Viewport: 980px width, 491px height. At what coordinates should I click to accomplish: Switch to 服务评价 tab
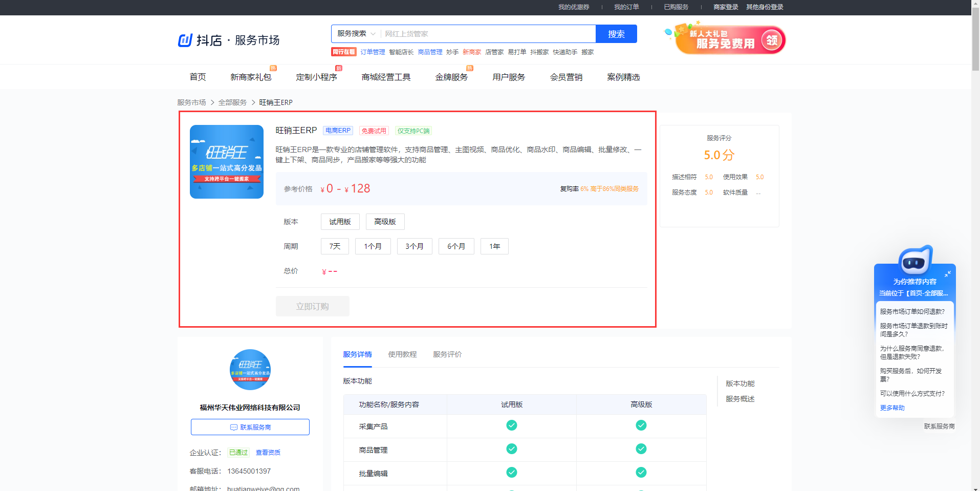tap(447, 354)
